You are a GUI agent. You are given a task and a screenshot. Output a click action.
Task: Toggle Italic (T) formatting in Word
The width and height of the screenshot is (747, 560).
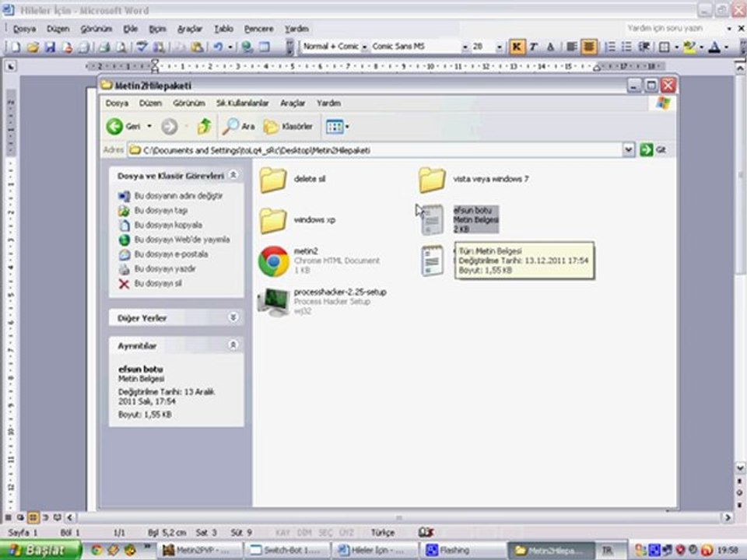533,47
